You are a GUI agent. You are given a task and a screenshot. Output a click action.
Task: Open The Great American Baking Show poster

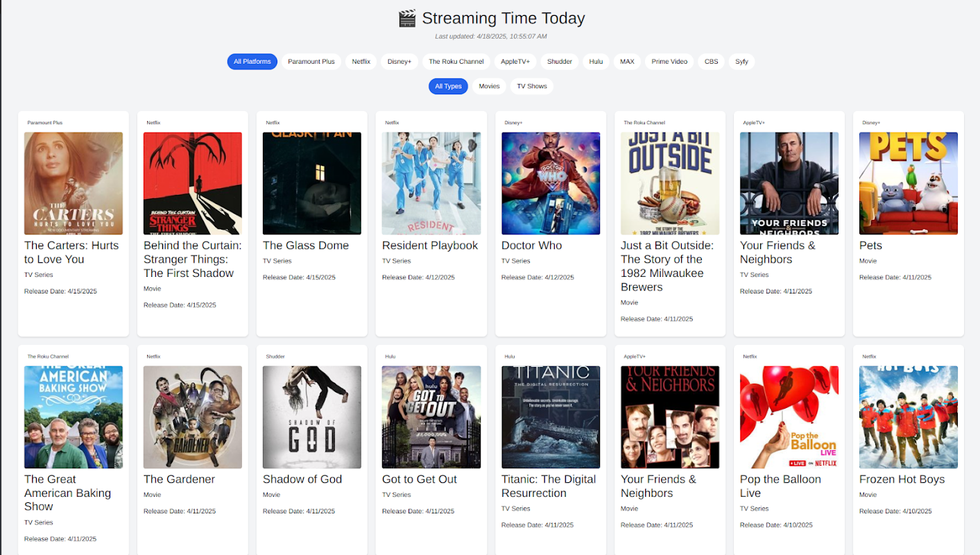74,418
